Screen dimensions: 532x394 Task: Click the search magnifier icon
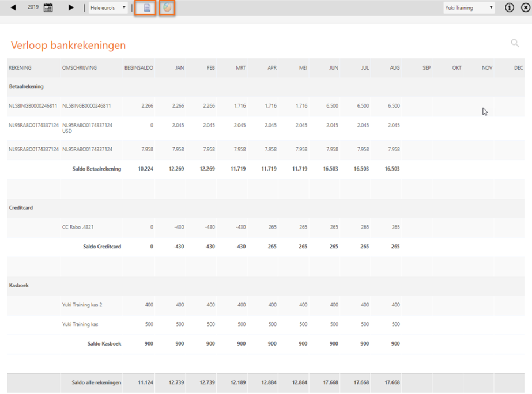click(x=515, y=43)
